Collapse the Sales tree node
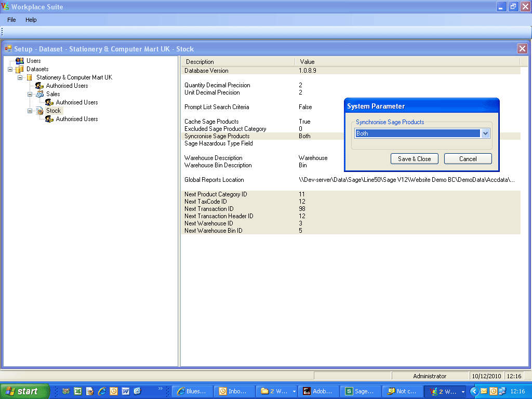The height and width of the screenshot is (399, 532). tap(30, 94)
